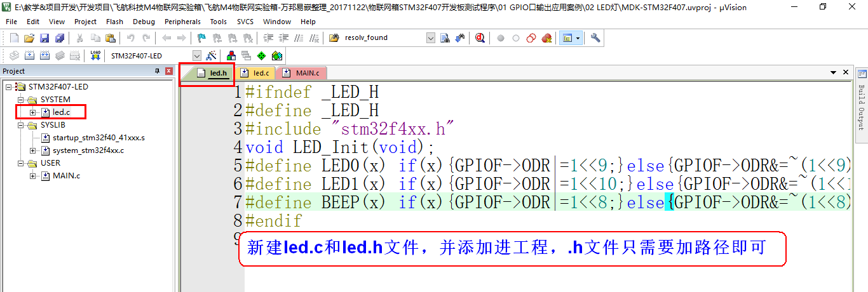
Task: Click the #endif line in editor
Action: point(274,221)
